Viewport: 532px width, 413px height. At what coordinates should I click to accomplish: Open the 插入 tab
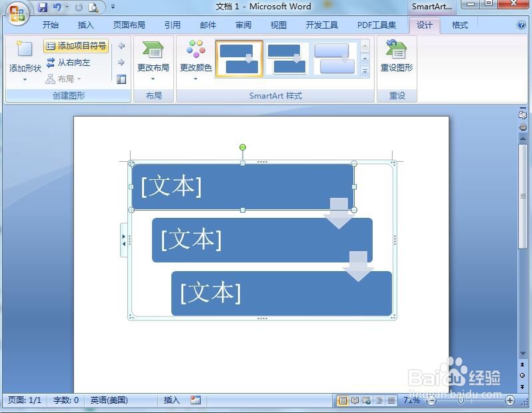click(85, 25)
